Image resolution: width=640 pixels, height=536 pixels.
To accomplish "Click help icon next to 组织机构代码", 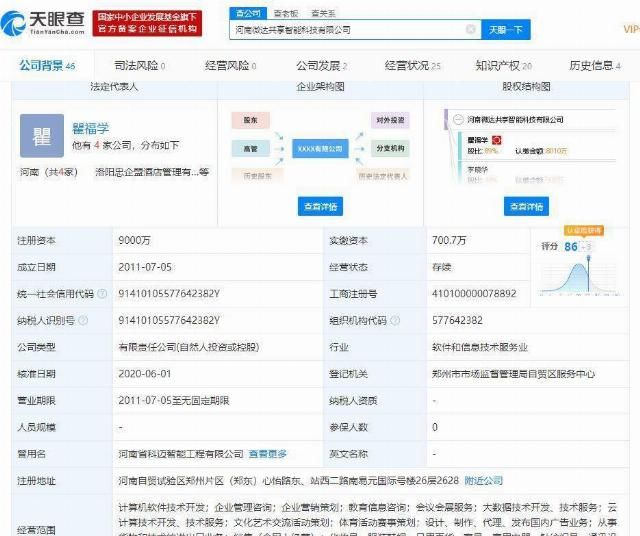I will pos(395,320).
